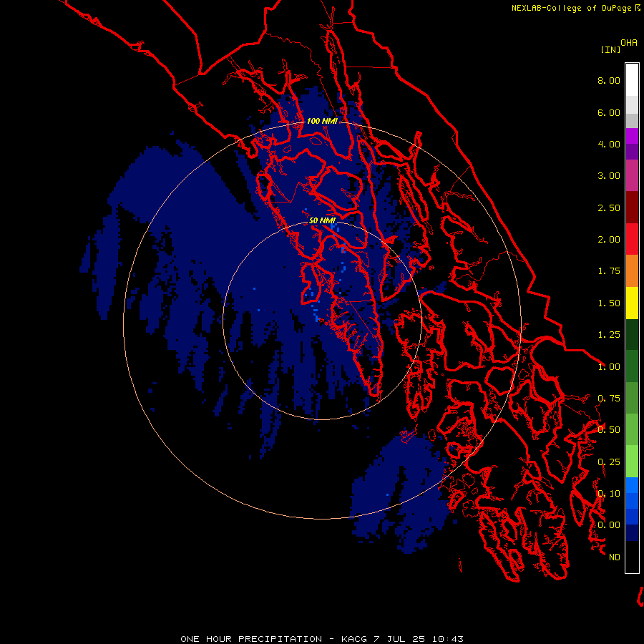Click the 1.50 legend value
Viewport: 644px width, 644px height.
pos(609,303)
